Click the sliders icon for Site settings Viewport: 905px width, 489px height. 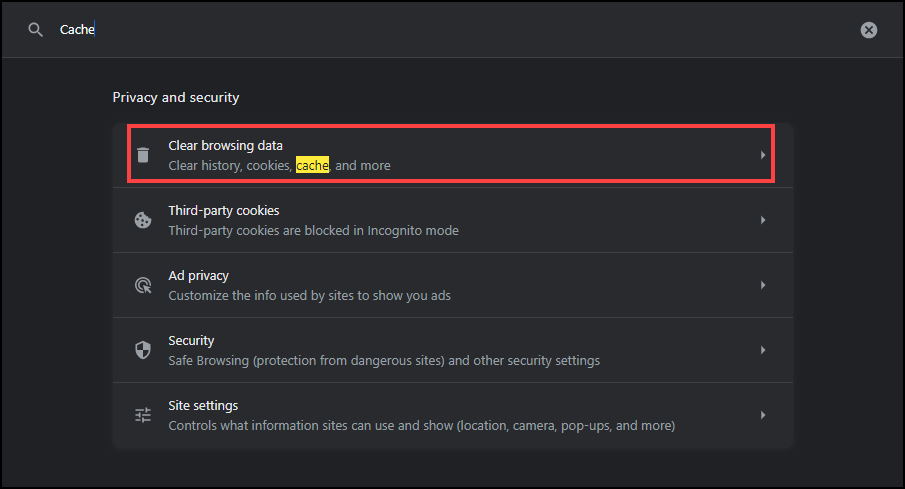143,415
